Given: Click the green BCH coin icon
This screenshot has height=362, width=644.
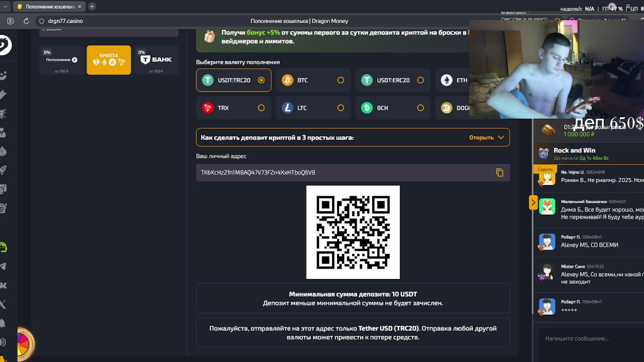Looking at the screenshot, I should point(367,108).
